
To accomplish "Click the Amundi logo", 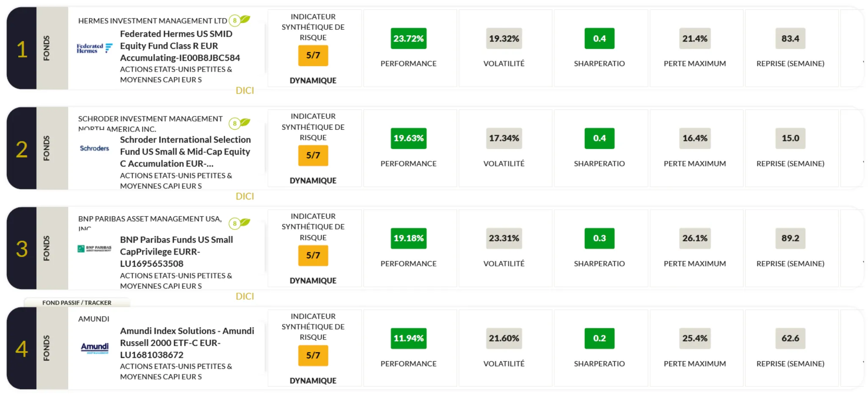I will tap(95, 348).
